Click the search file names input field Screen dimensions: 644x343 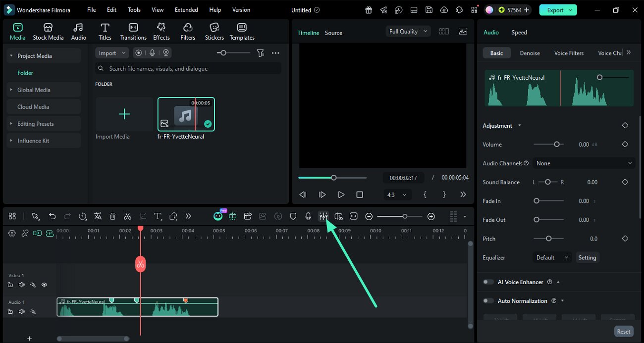188,68
